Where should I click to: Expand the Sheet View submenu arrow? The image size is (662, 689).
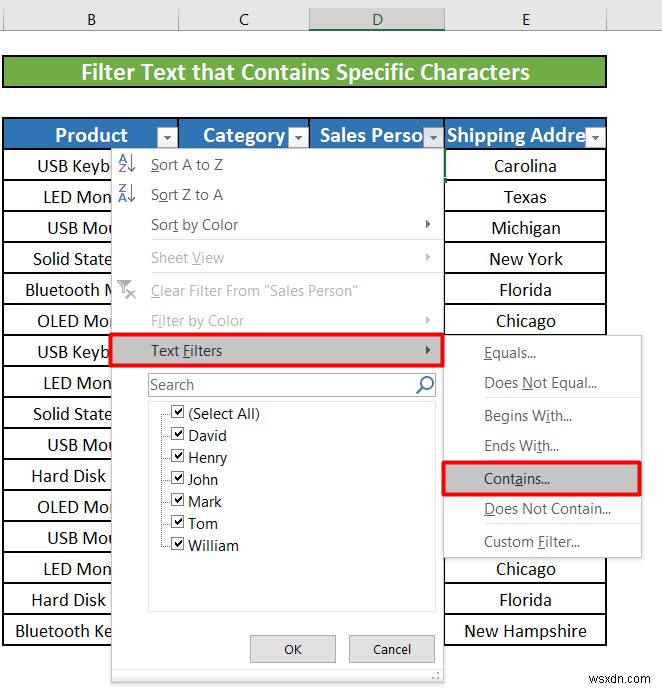427,257
